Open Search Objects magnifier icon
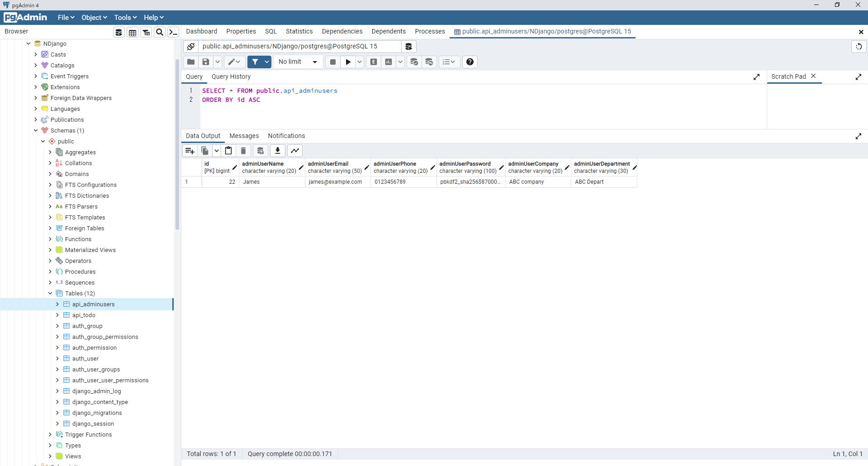Screen dimensions: 868x466 pos(160,32)
